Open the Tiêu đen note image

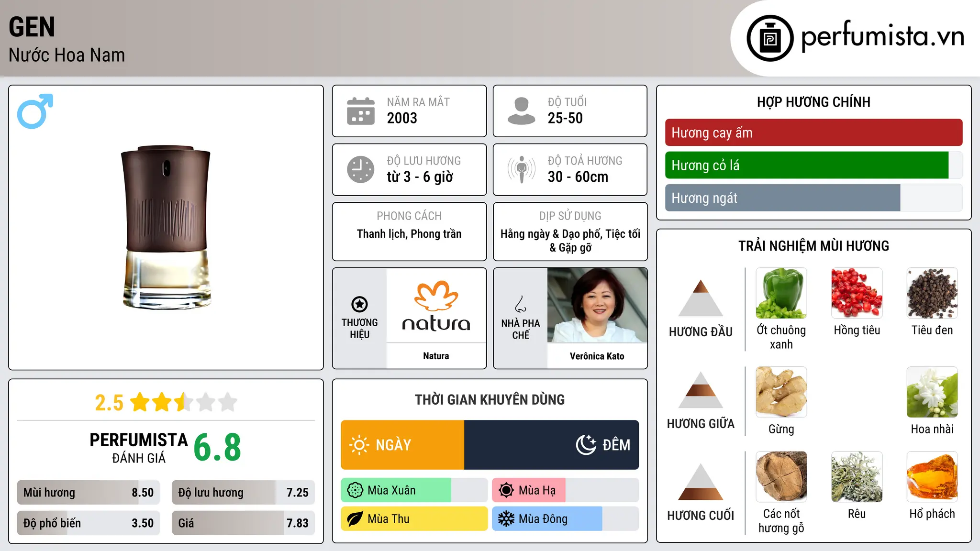point(932,293)
